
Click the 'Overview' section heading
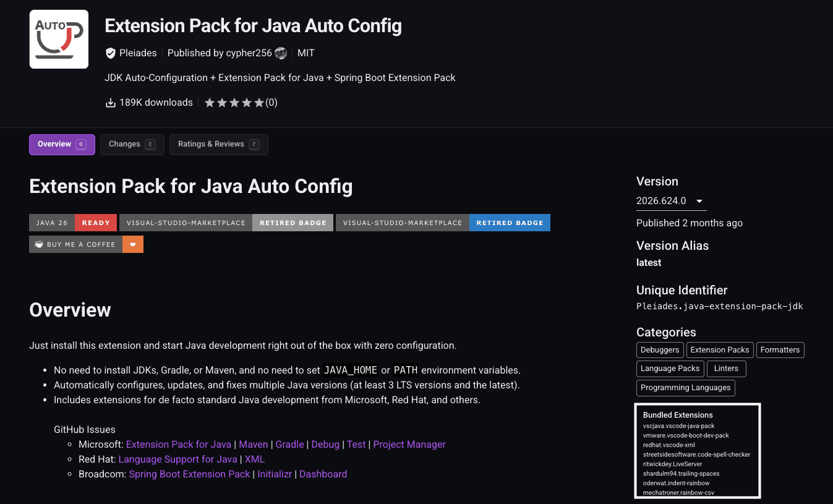point(70,310)
